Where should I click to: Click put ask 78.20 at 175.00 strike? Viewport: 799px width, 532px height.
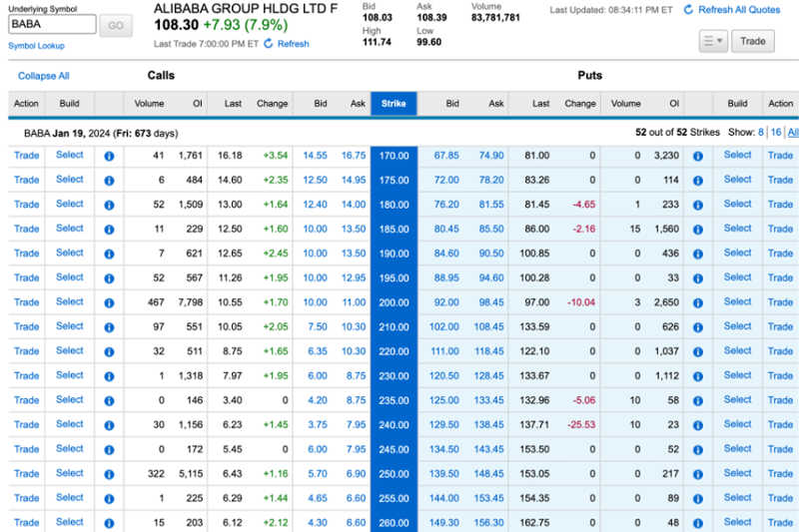(491, 180)
